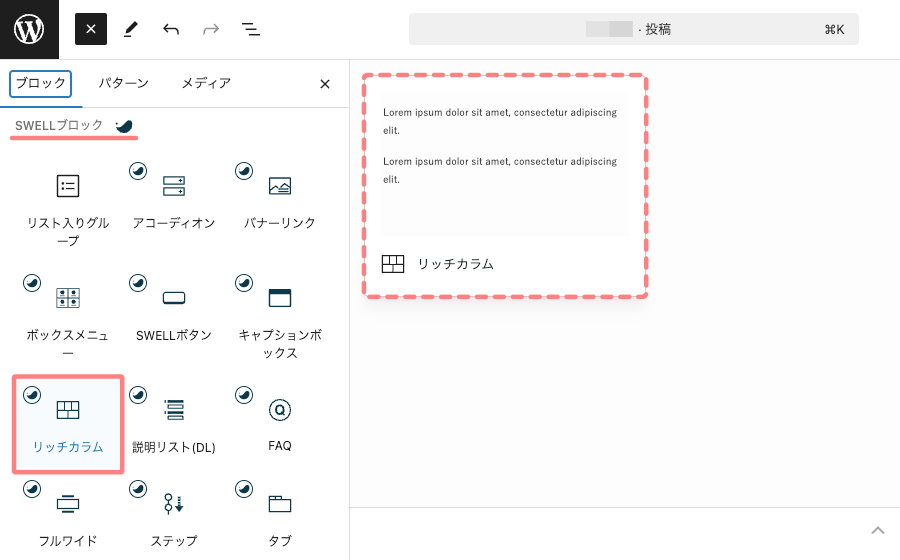Close the block inserter toggle
This screenshot has width=900, height=560.
(x=91, y=29)
